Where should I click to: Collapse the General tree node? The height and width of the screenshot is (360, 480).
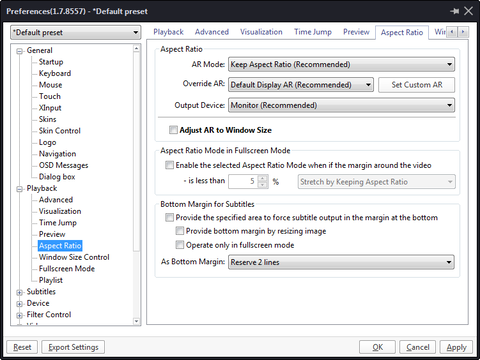[x=20, y=51]
